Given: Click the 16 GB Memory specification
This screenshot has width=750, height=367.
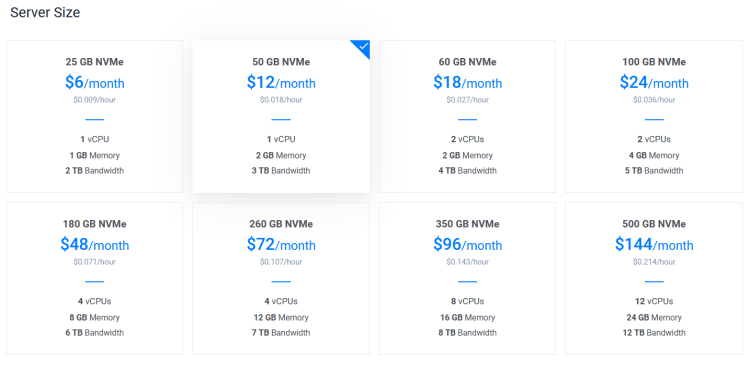Looking at the screenshot, I should click(x=467, y=317).
